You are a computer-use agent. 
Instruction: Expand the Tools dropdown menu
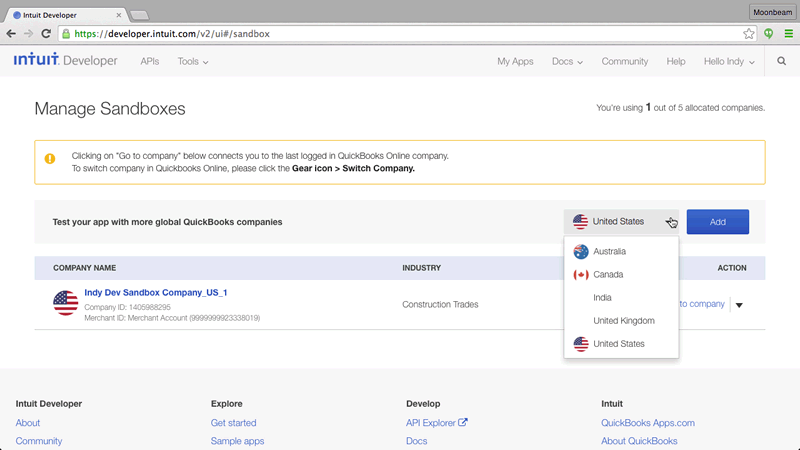click(x=193, y=61)
